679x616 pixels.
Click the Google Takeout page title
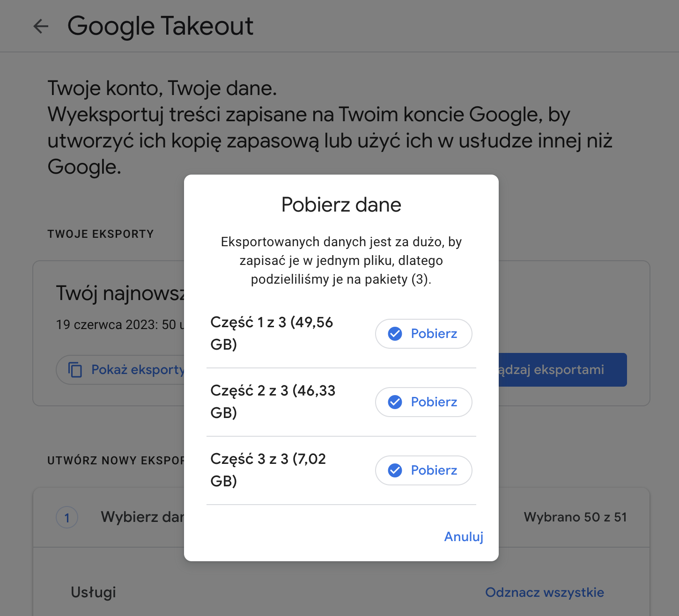[x=161, y=26]
